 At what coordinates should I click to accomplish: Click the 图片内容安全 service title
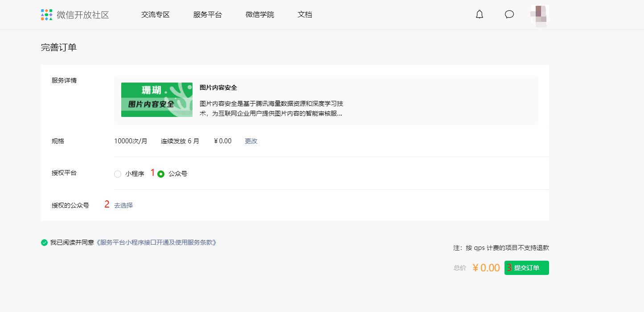[x=218, y=88]
